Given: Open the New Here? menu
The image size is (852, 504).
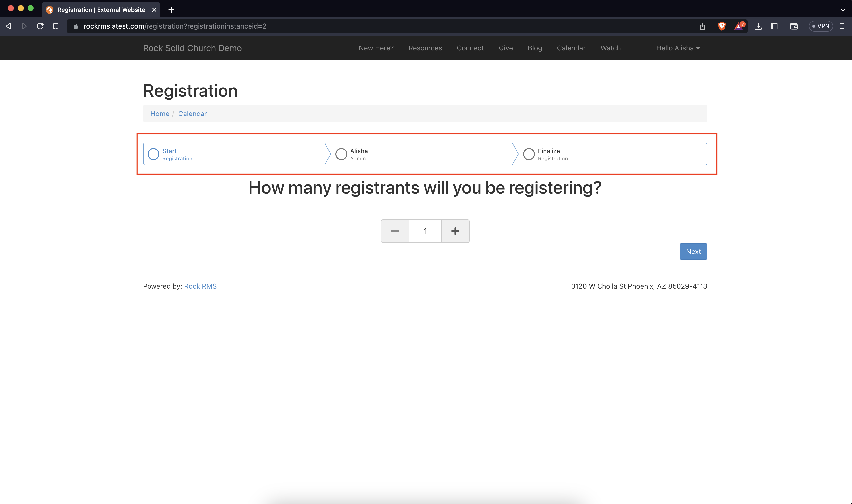Looking at the screenshot, I should tap(376, 48).
